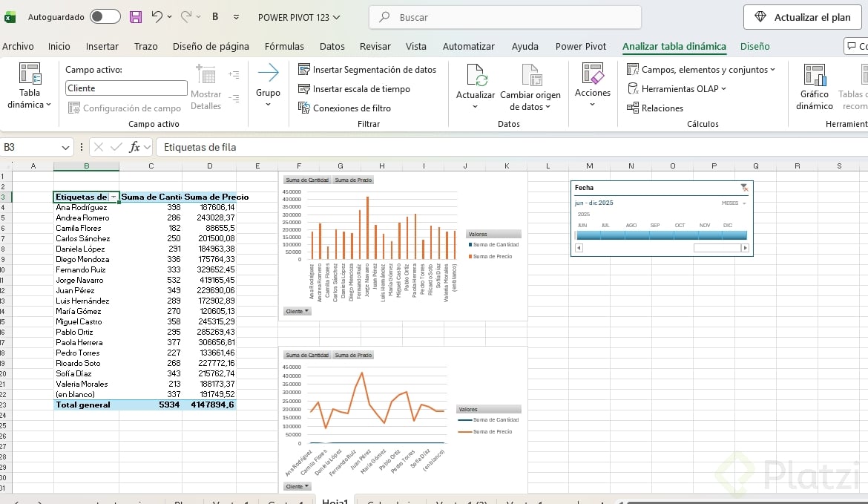Open the Etiquetas de fila filter dropdown
868x504 pixels.
coord(114,197)
